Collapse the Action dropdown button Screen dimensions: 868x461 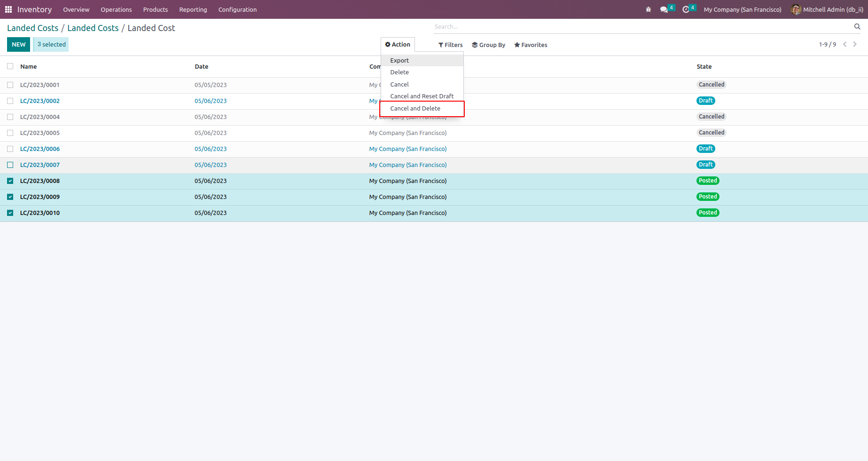(x=398, y=45)
